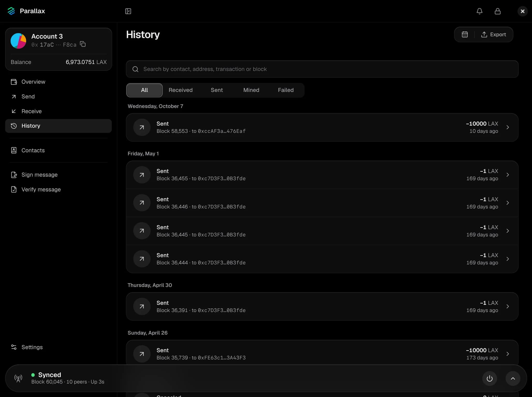The width and height of the screenshot is (532, 397).
Task: Switch to Failed filter tab
Action: (286, 90)
